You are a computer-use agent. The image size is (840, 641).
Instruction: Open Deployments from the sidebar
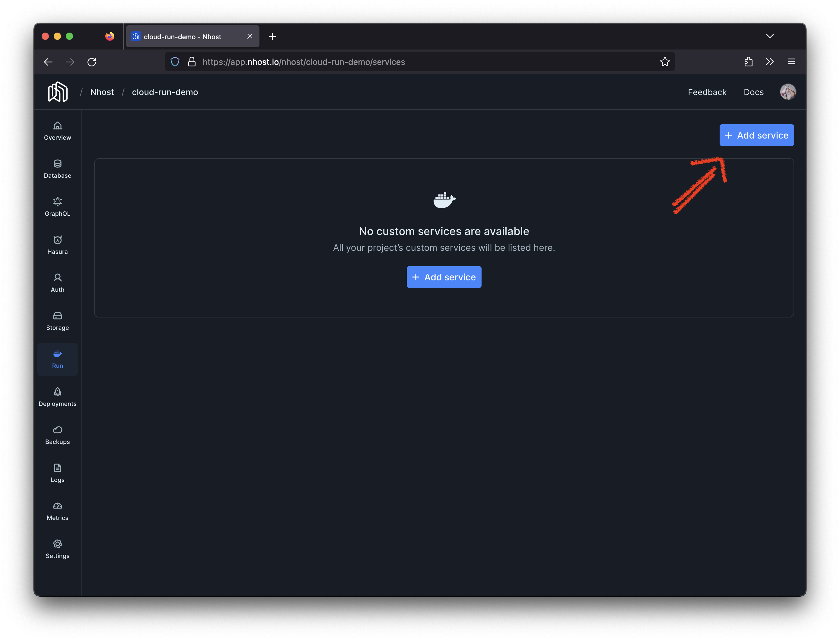(x=57, y=397)
